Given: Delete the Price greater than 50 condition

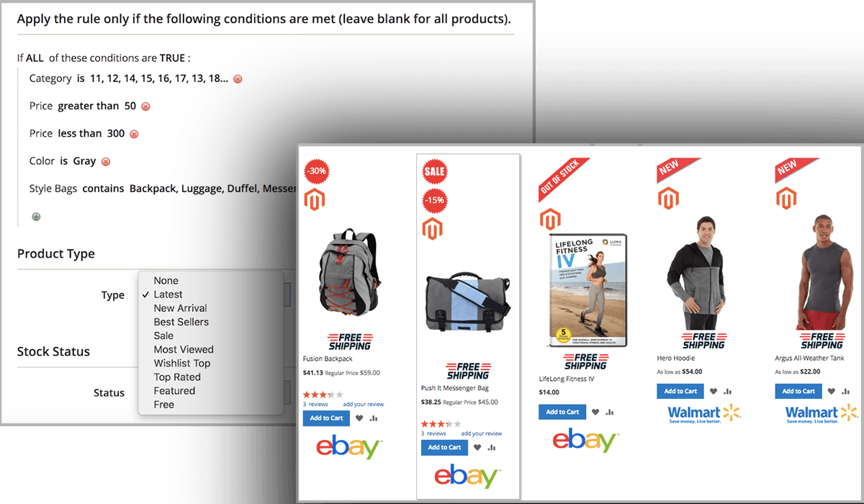Looking at the screenshot, I should [145, 107].
